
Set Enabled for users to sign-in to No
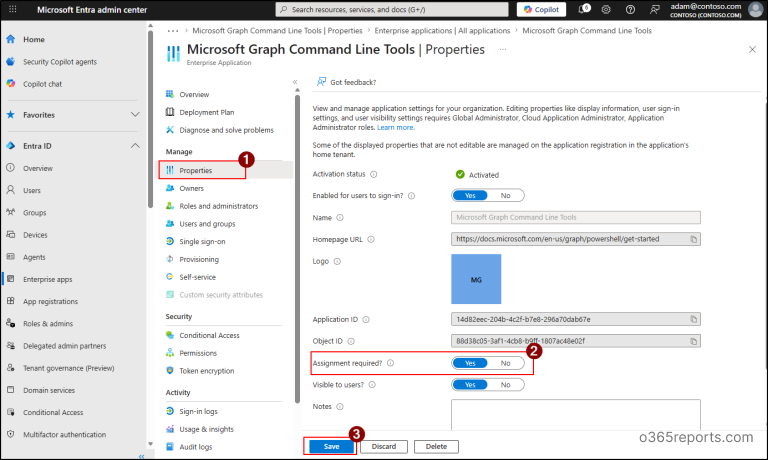[x=505, y=195]
